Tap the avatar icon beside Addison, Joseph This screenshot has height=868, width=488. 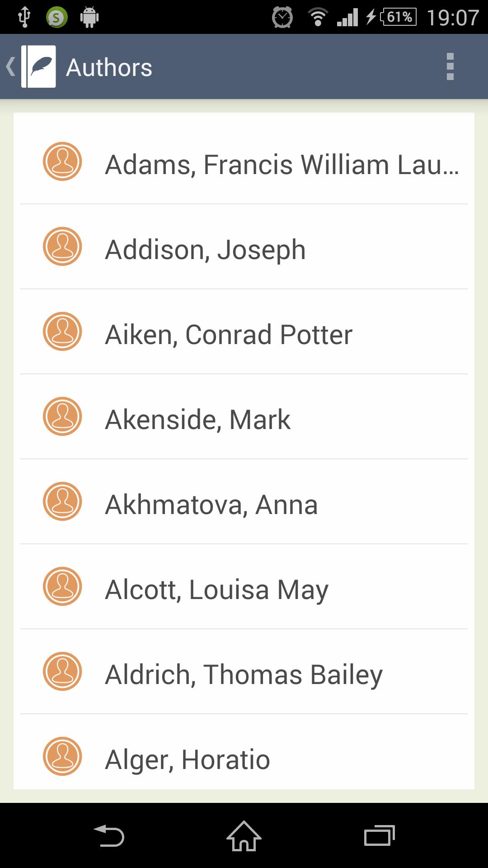pyautogui.click(x=62, y=246)
